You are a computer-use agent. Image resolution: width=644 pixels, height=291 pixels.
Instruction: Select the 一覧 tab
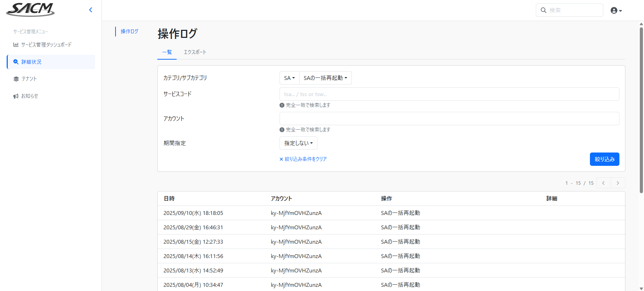click(x=167, y=52)
